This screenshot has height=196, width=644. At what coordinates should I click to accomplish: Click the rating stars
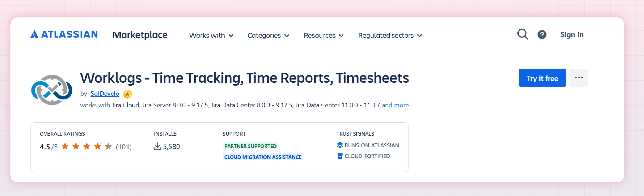pyautogui.click(x=86, y=146)
